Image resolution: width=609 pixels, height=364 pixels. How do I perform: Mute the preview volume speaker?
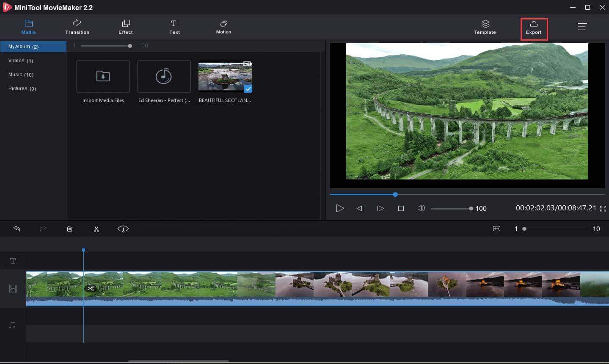(421, 208)
